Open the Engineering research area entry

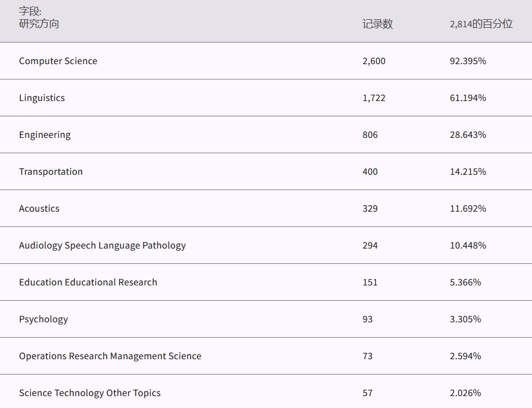click(x=45, y=134)
